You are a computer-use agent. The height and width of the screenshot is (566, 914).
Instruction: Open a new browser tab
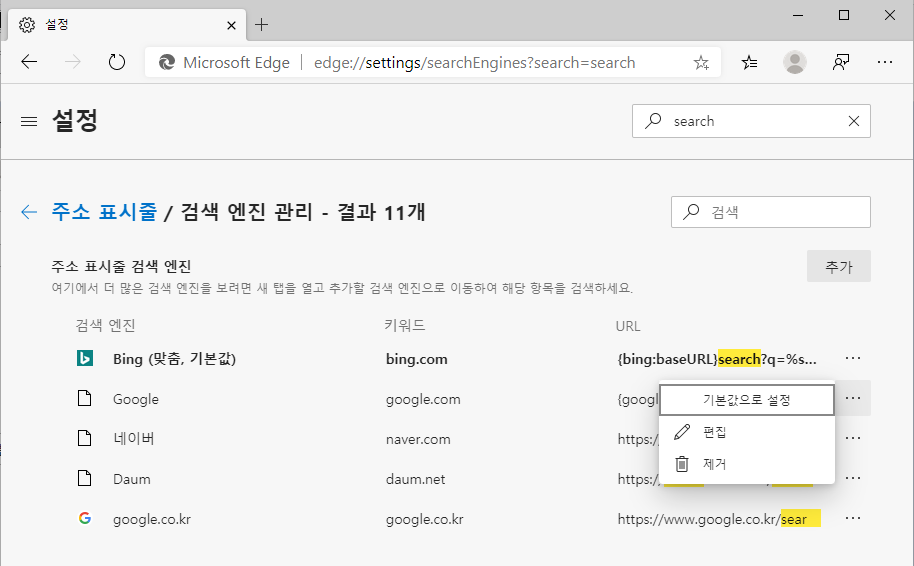point(262,24)
